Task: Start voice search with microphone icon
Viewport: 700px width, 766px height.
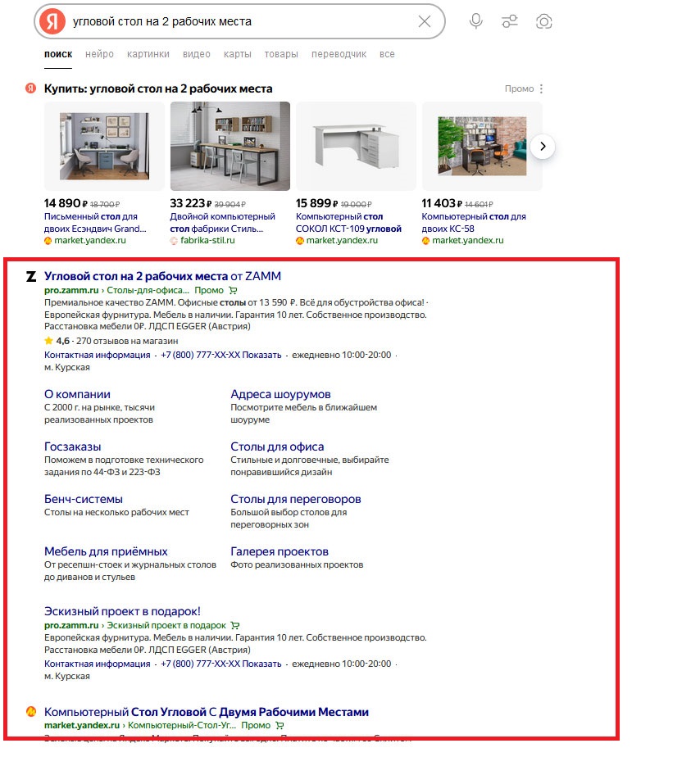Action: (x=475, y=21)
